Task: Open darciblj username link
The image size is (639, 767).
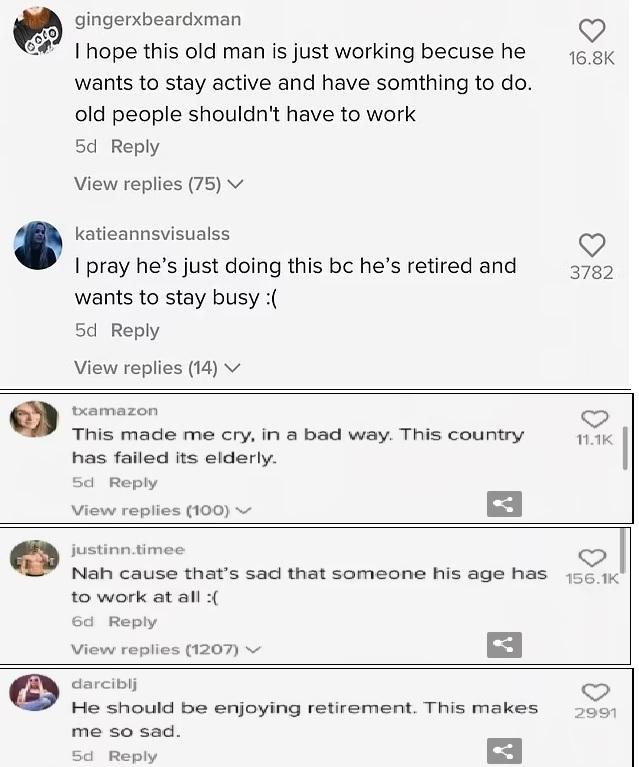Action: [104, 684]
